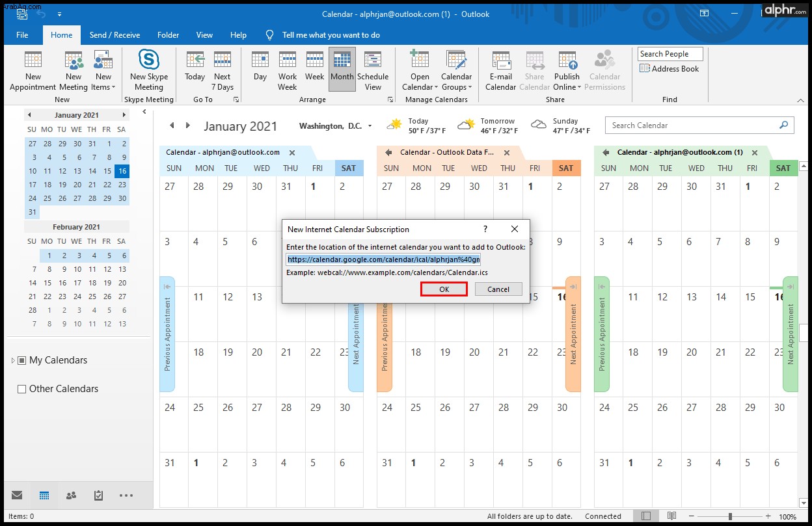Click overlay arrow on alphrjan@outlook.com (1) calendar
This screenshot has height=526, width=812.
click(x=606, y=153)
